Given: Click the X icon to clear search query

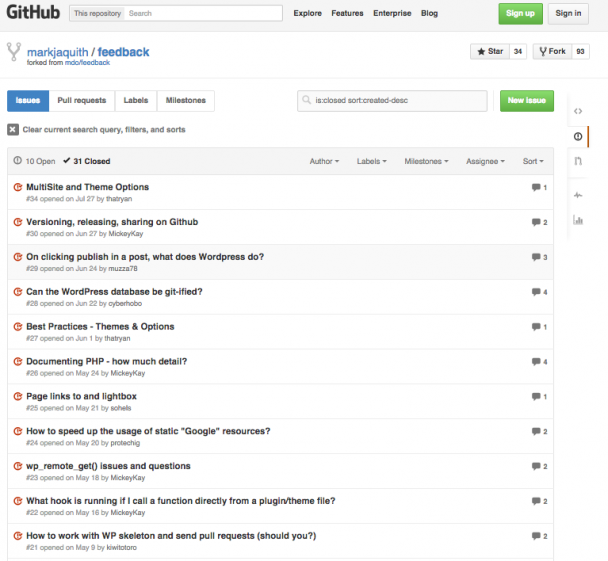Looking at the screenshot, I should click(13, 129).
